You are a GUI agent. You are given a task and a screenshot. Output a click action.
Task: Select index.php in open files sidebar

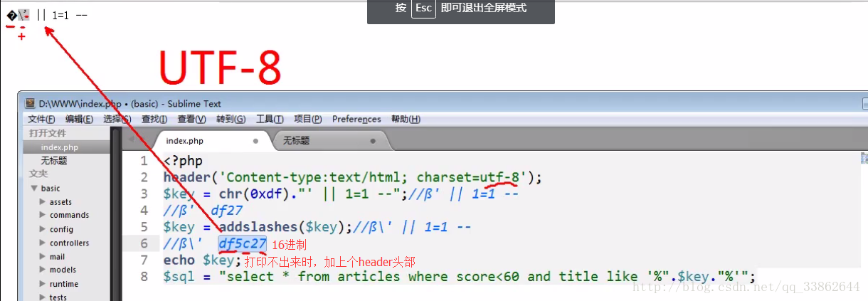(66, 147)
